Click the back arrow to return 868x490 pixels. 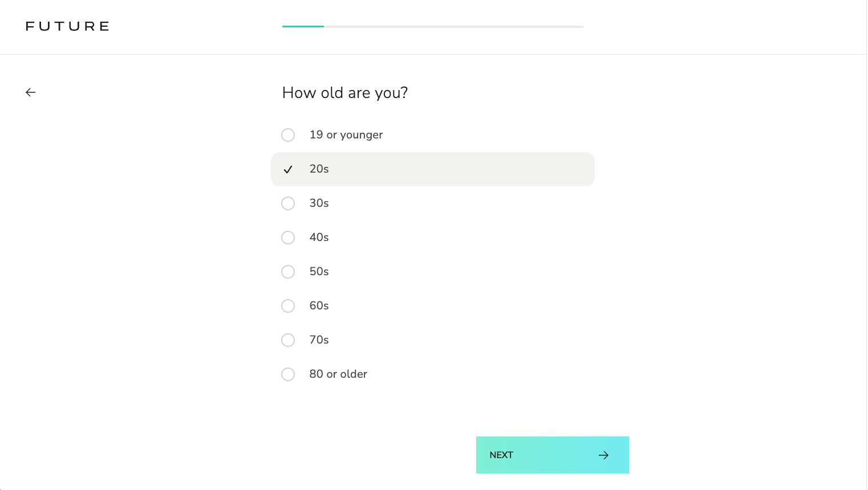[30, 92]
